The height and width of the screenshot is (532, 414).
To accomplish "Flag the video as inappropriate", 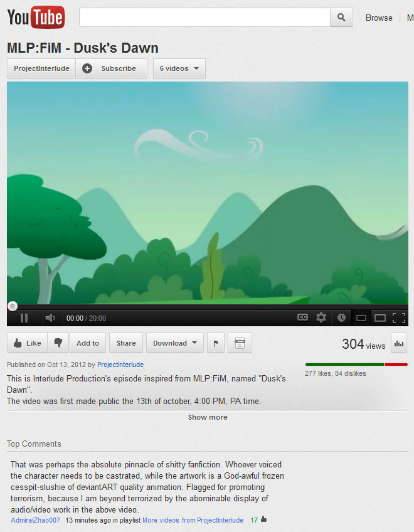I will coord(216,343).
